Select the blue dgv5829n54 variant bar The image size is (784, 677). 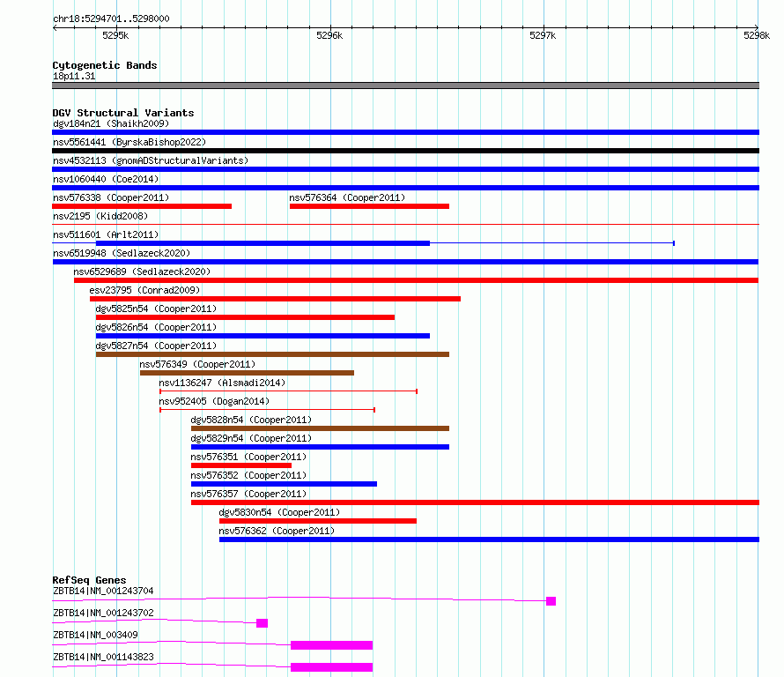coord(320,447)
